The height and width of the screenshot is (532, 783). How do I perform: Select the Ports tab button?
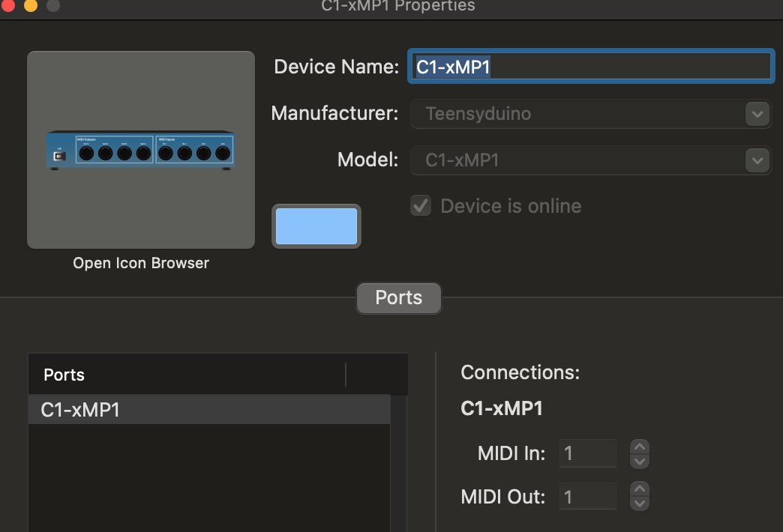point(398,297)
